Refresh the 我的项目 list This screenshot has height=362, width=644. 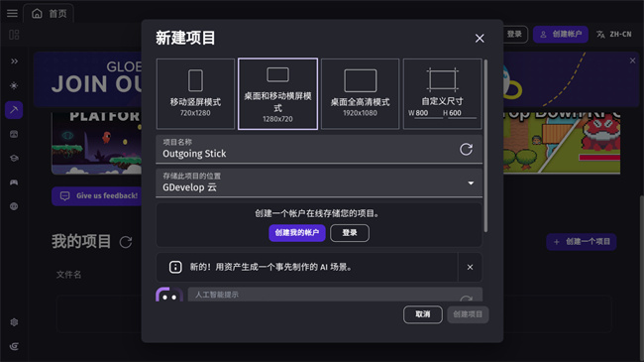[x=126, y=242]
